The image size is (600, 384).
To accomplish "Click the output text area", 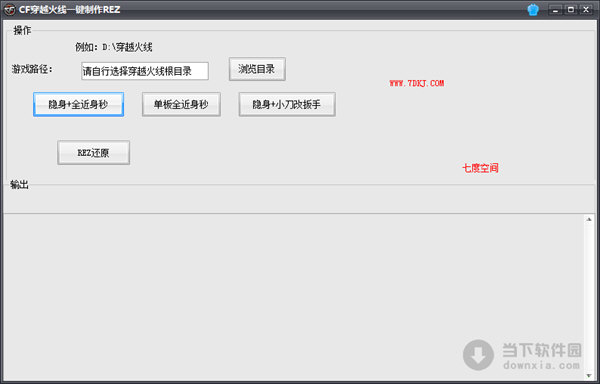I will [x=293, y=297].
